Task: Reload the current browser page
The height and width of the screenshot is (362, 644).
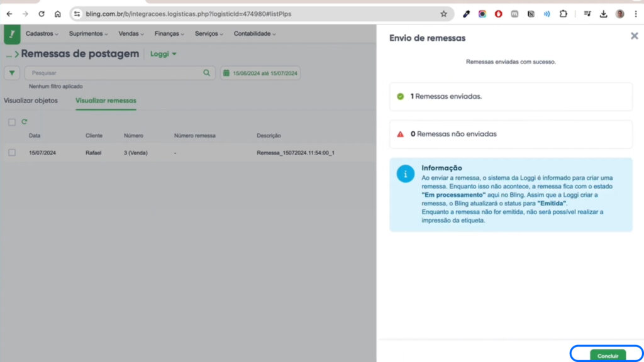Action: point(42,14)
